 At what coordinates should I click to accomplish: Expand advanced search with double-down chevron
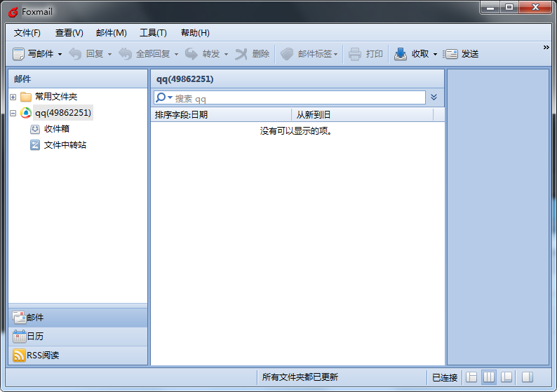point(434,97)
